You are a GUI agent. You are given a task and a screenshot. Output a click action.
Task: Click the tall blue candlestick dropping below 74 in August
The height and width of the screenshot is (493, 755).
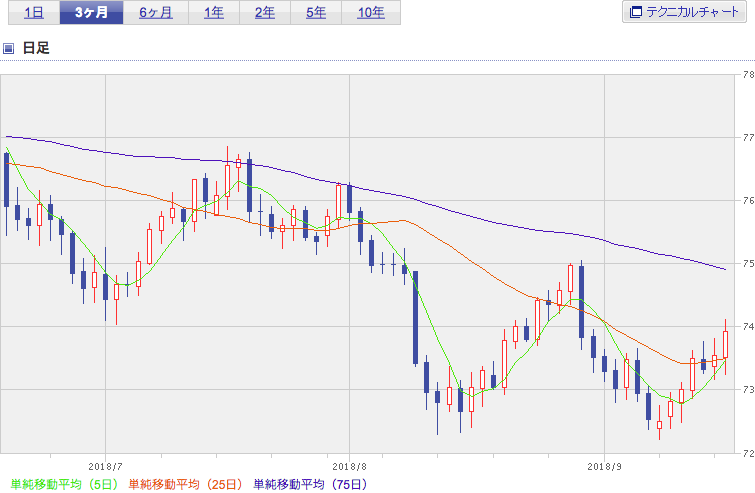pyautogui.click(x=416, y=318)
